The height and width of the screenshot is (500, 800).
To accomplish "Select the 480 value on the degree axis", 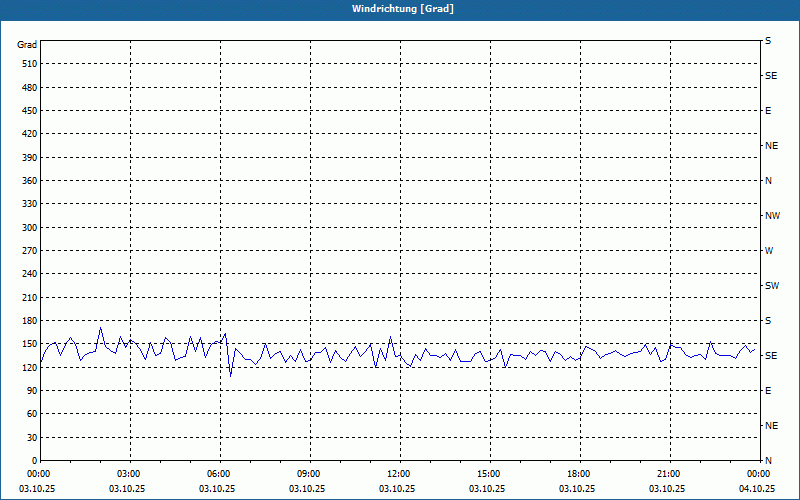I will (x=30, y=88).
